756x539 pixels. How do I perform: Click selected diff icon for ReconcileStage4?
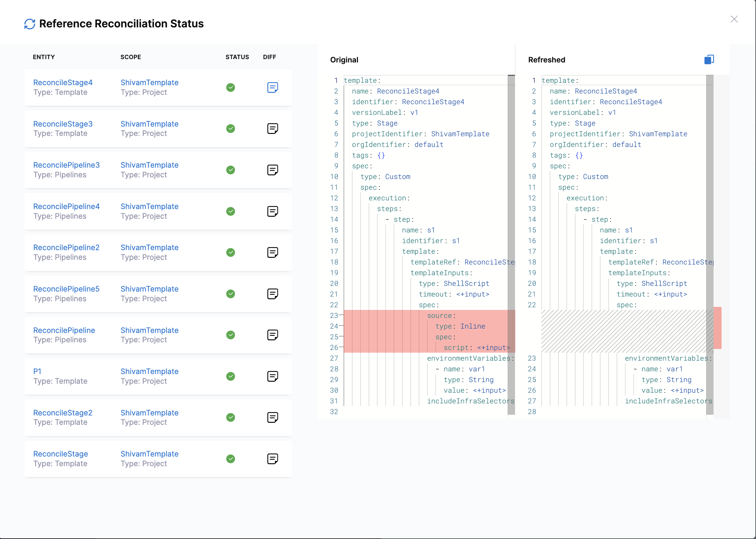pyautogui.click(x=272, y=87)
